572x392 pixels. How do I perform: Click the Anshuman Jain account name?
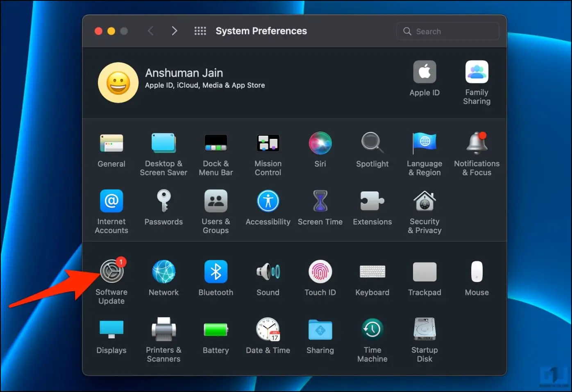click(184, 73)
